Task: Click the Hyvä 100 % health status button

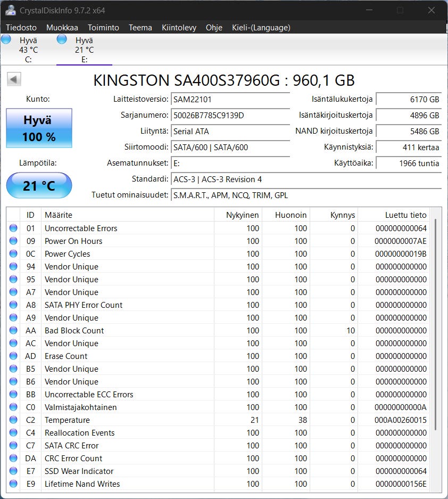Action: pos(39,128)
